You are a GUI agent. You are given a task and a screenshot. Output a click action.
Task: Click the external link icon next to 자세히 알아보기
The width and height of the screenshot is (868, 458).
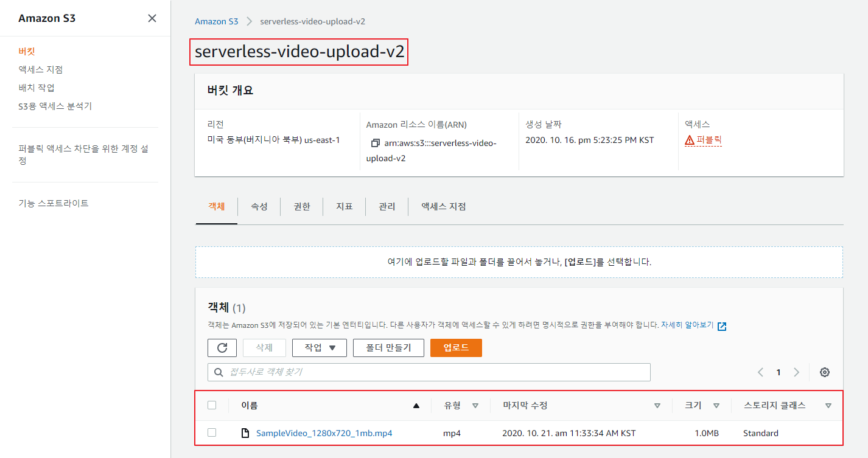722,326
